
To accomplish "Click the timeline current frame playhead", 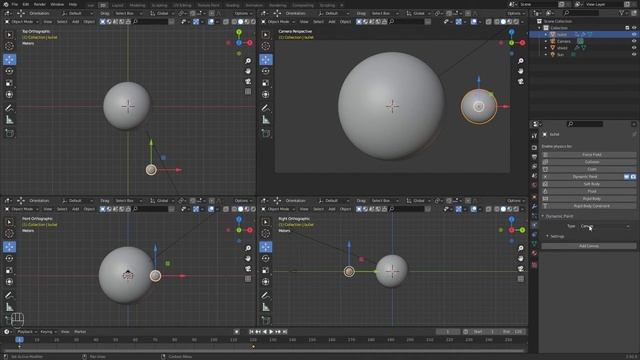I will (x=19, y=340).
